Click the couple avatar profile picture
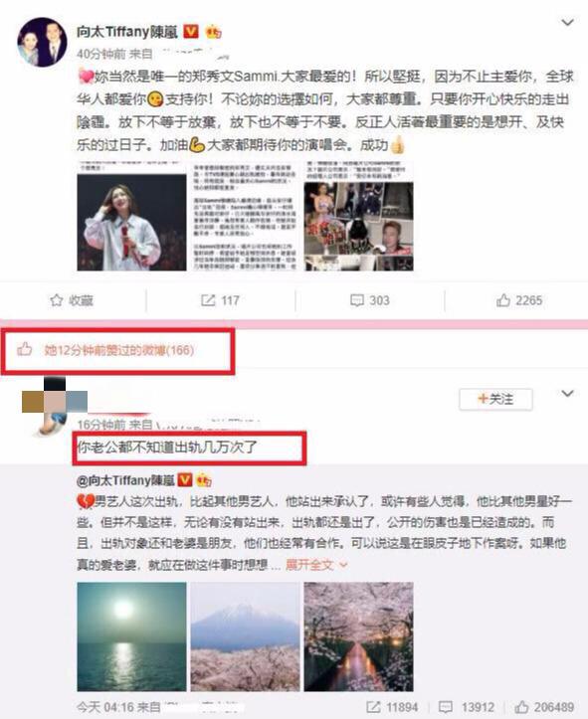The width and height of the screenshot is (588, 719). pos(42,42)
